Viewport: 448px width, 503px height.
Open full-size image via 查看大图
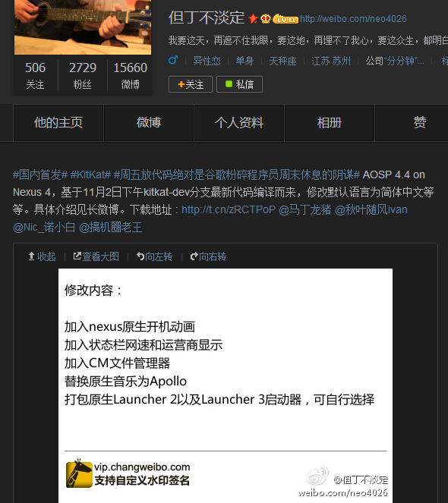click(96, 256)
